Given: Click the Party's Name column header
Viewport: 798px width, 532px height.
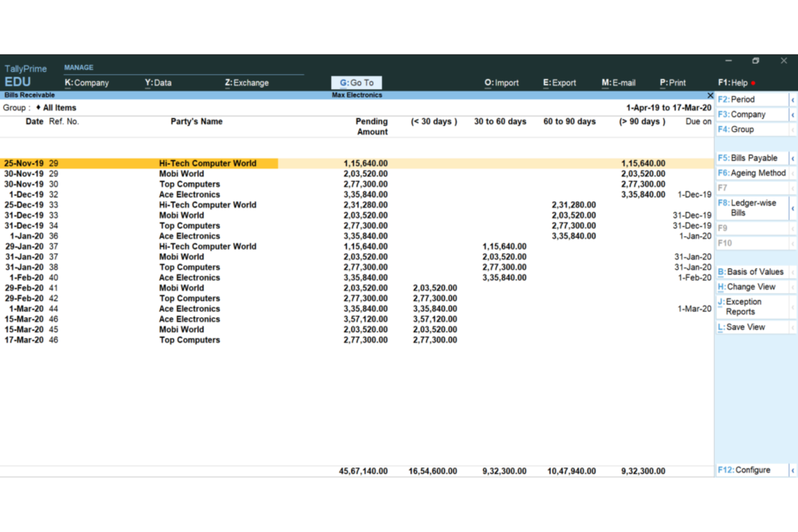Looking at the screenshot, I should (197, 122).
